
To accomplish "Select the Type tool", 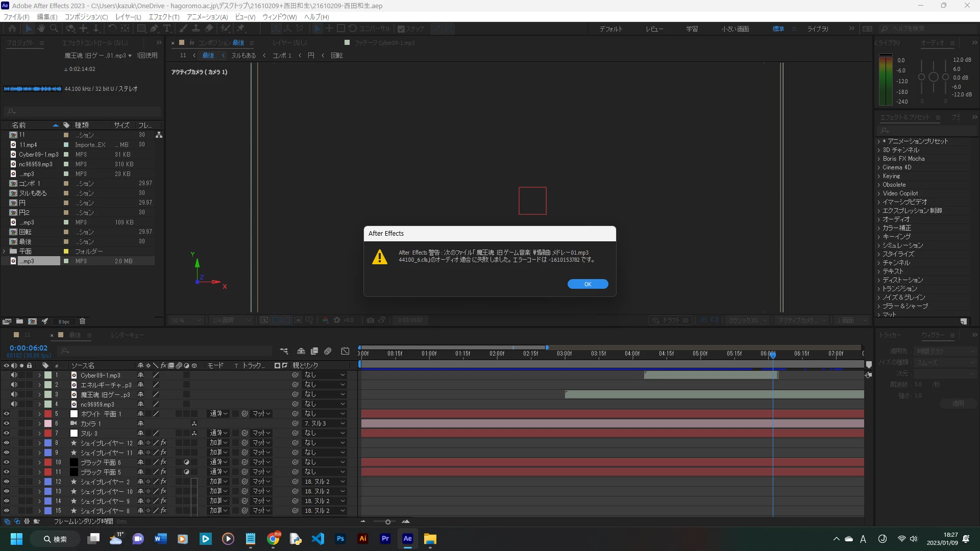I will pos(167,29).
